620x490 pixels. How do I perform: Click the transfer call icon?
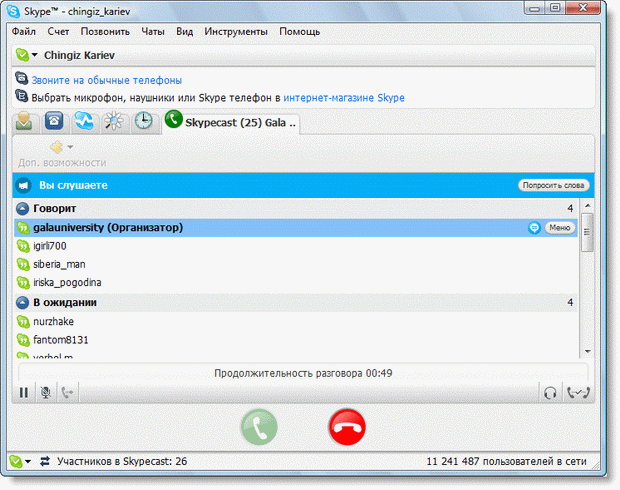[x=68, y=393]
